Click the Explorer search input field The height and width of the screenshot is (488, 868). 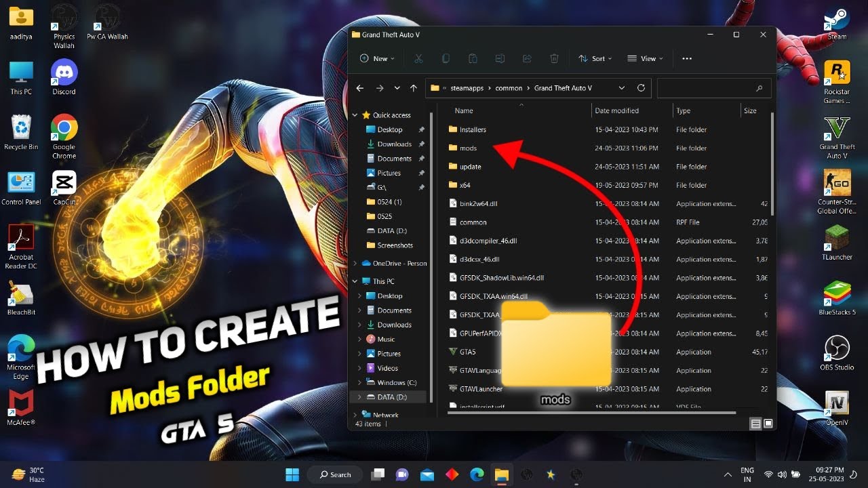[713, 88]
